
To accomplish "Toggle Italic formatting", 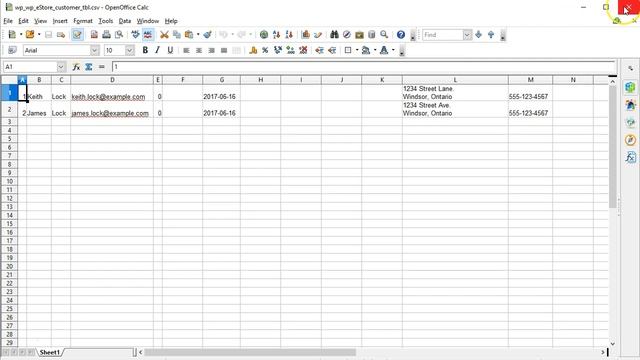I will pyautogui.click(x=158, y=50).
